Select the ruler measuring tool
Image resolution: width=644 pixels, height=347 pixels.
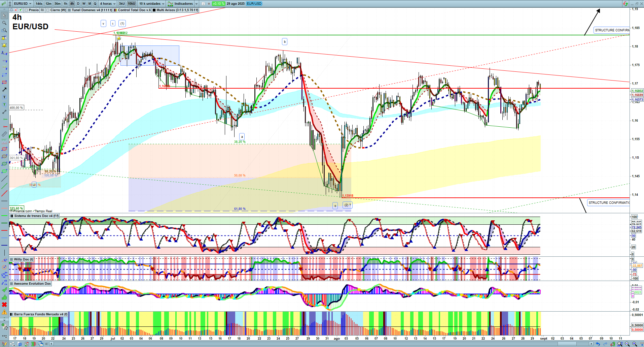pos(4,134)
